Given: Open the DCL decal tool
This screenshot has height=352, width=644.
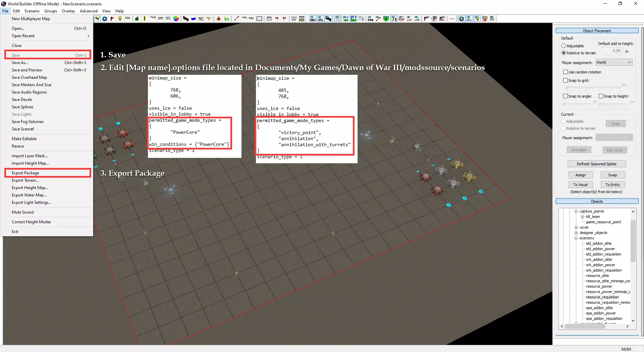Looking at the screenshot, I should tap(168, 19).
